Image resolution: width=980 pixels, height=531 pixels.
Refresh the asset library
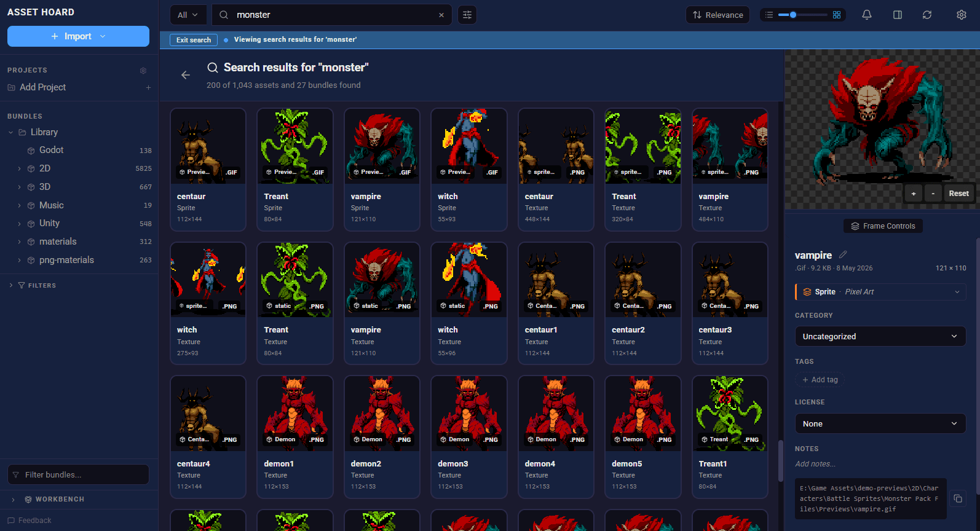pyautogui.click(x=927, y=15)
